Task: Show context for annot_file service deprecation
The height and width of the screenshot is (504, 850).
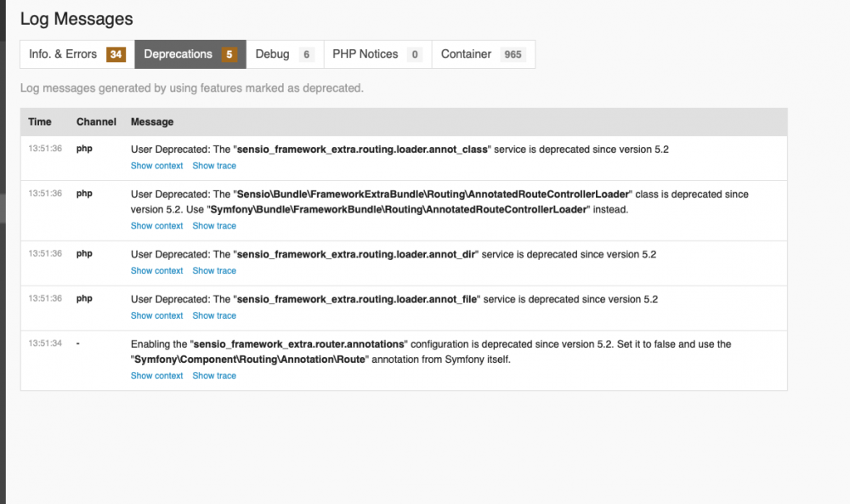Action: (x=156, y=315)
